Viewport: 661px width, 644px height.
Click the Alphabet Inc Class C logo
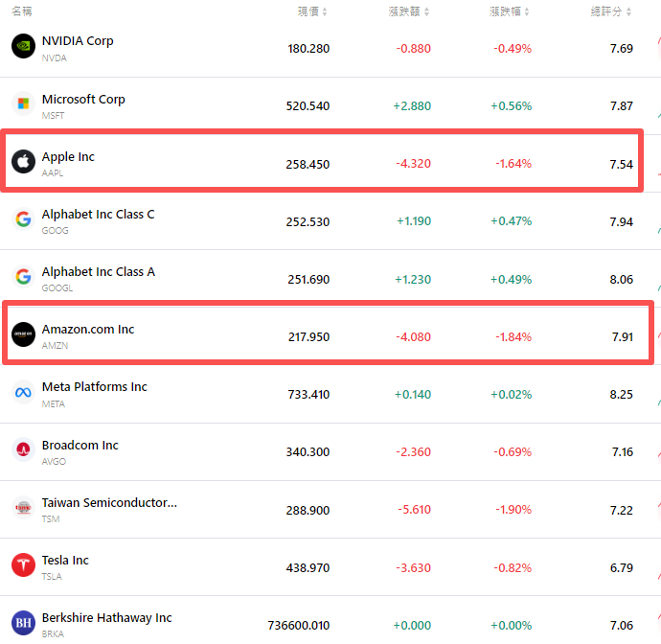pos(23,219)
